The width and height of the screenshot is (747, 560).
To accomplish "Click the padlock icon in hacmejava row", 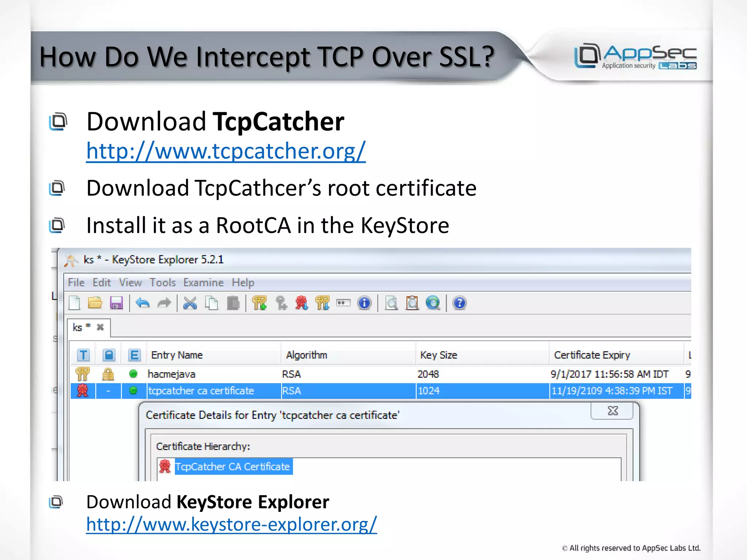I will click(x=108, y=374).
